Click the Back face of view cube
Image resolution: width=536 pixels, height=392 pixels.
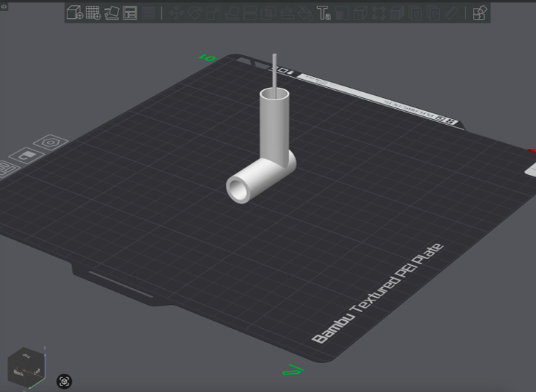click(20, 372)
